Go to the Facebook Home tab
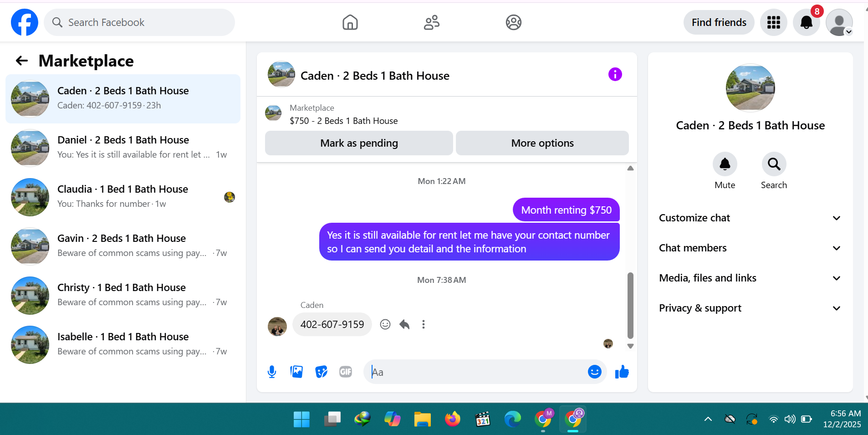868x435 pixels. coord(350,22)
